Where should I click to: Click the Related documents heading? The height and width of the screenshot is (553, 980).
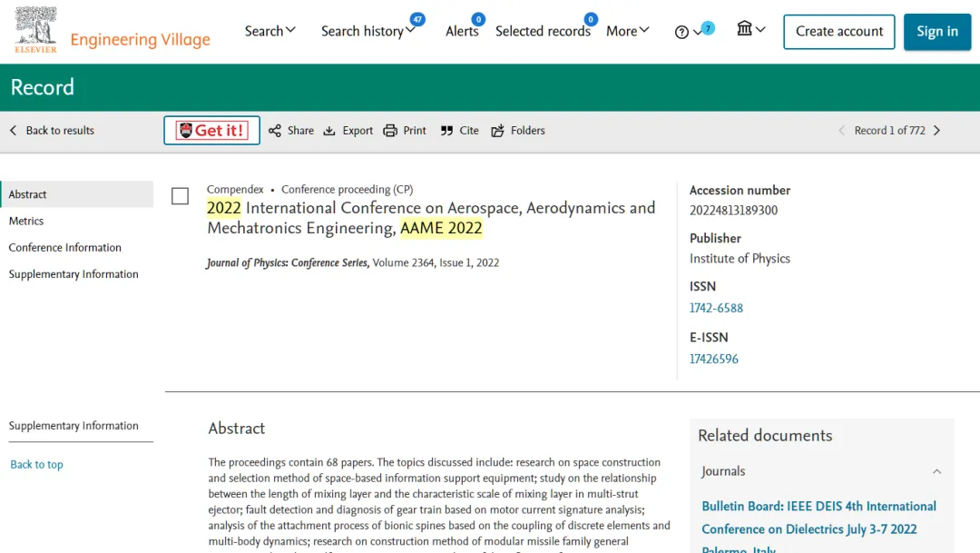pyautogui.click(x=765, y=435)
